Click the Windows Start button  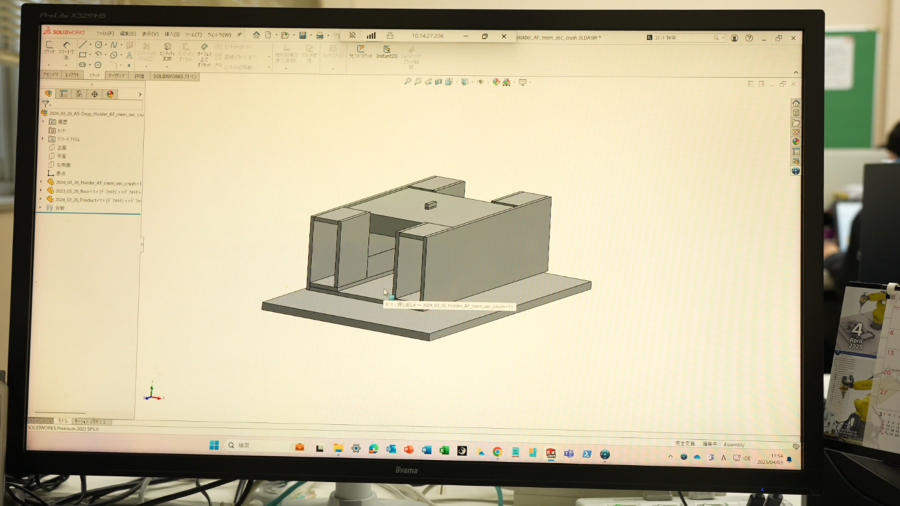click(214, 445)
